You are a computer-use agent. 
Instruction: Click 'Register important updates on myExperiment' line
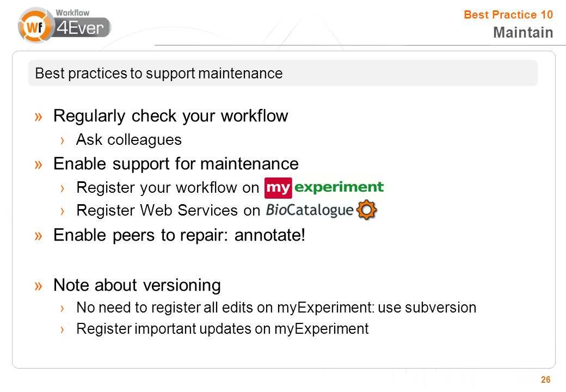pos(223,329)
